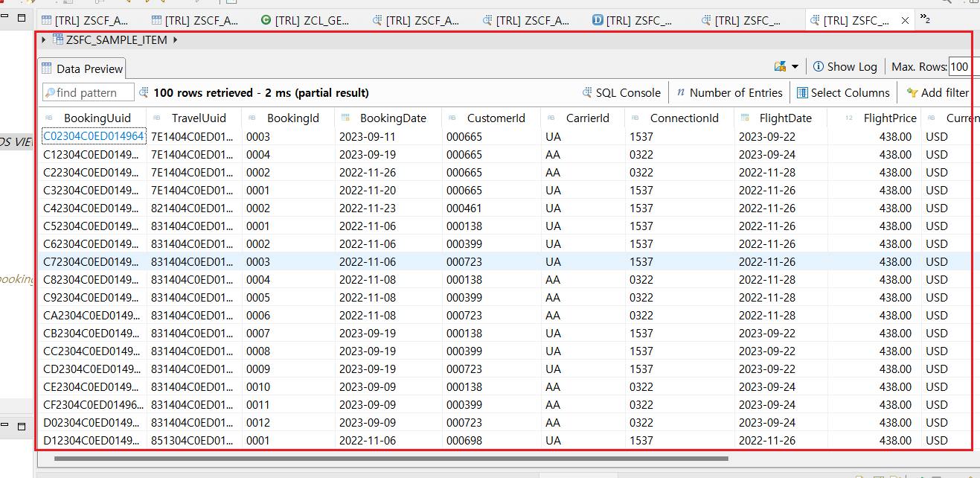Expand the arrow left of ZSFC_SAMPLE_ITEM breadcrumb
This screenshot has height=478, width=980.
[45, 39]
